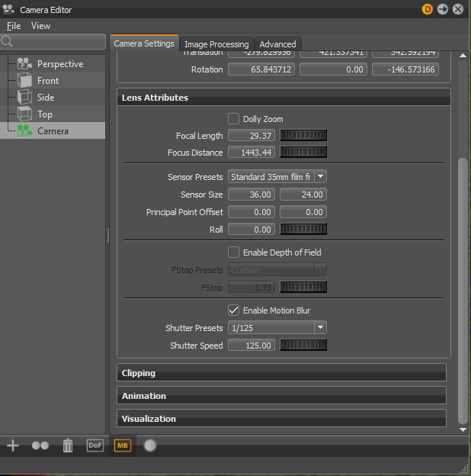
Task: Select Camera in camera tree
Action: tap(53, 131)
